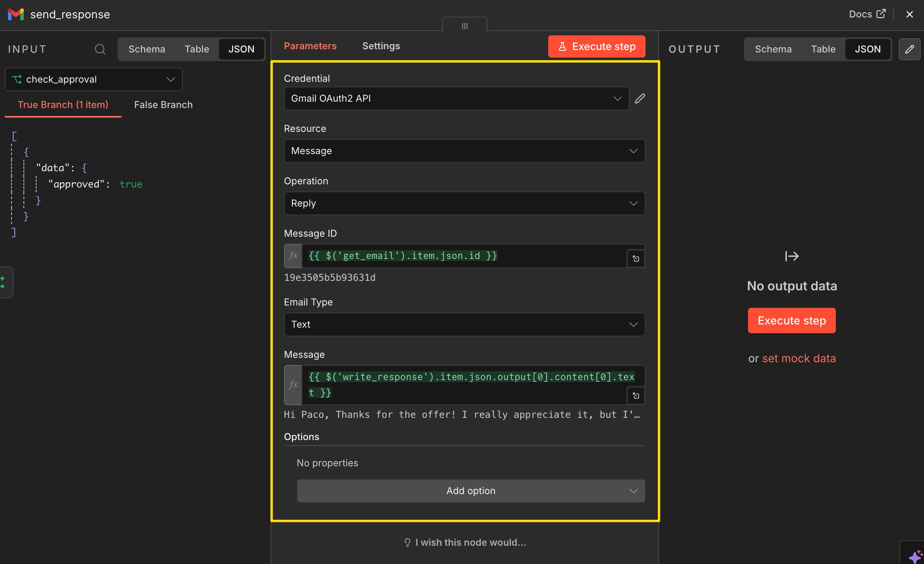The image size is (924, 564).
Task: Click the AI assistant sparkle icon
Action: [x=915, y=556]
